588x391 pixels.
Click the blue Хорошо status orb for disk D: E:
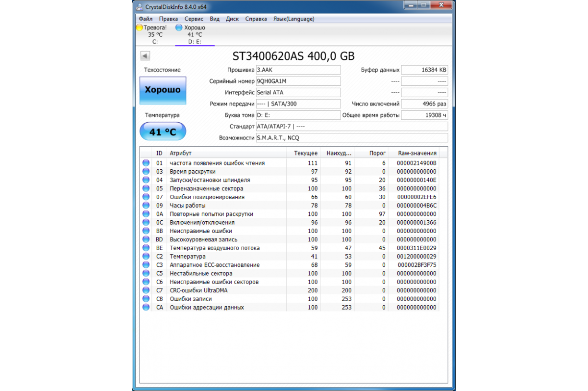[179, 27]
